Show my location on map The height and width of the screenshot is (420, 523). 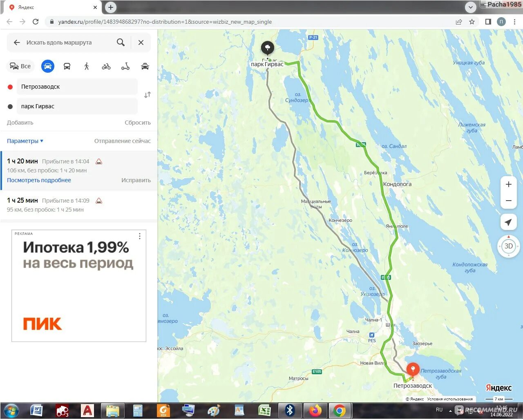[509, 222]
